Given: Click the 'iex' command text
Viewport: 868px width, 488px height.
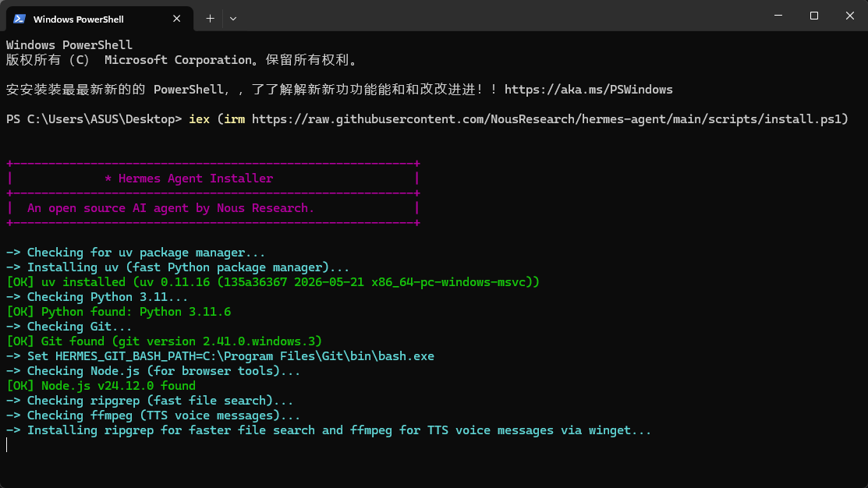Looking at the screenshot, I should [200, 119].
